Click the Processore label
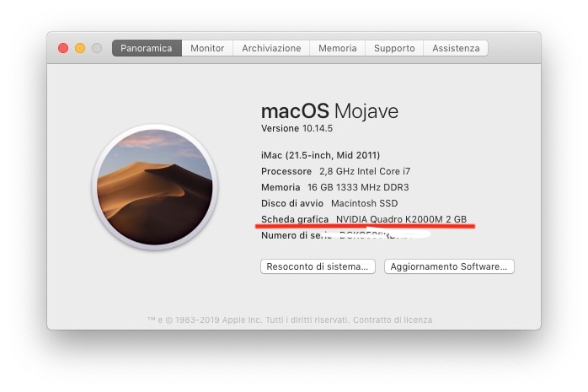Image resolution: width=588 pixels, height=392 pixels. point(286,171)
